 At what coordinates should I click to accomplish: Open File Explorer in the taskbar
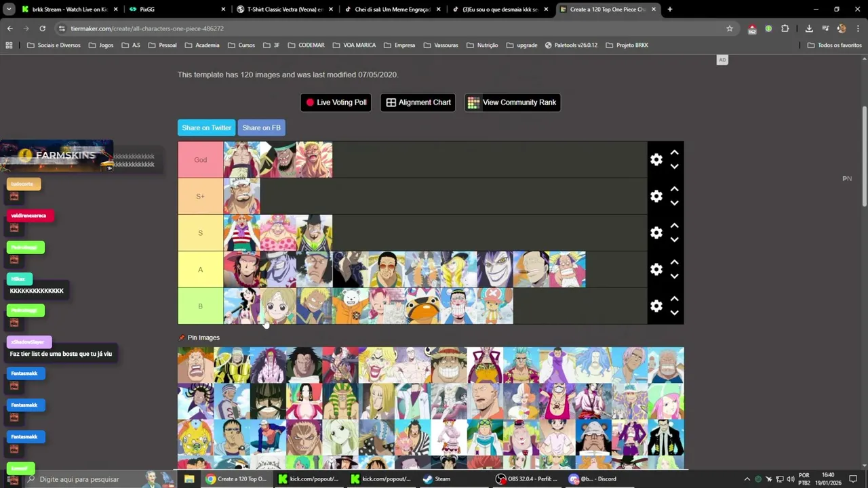pos(189,479)
